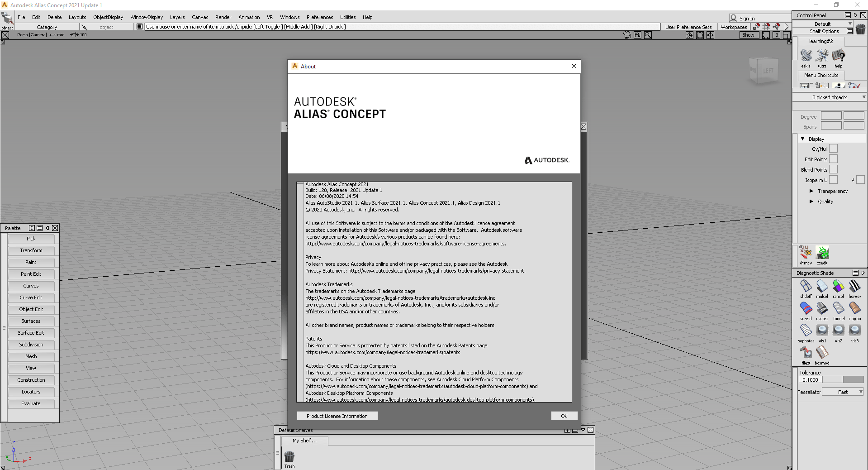Click the object pick tool icon at top-left
This screenshot has width=868, height=470.
7,18
